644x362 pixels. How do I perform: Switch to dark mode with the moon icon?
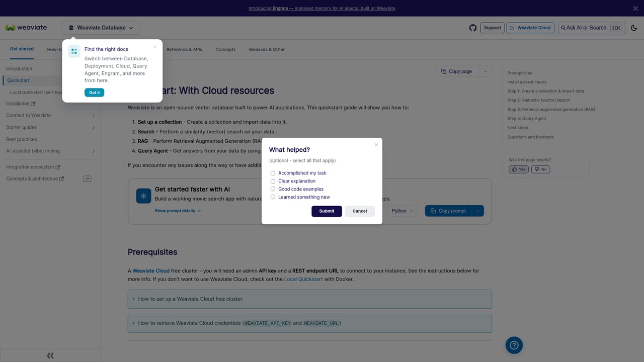tap(634, 28)
